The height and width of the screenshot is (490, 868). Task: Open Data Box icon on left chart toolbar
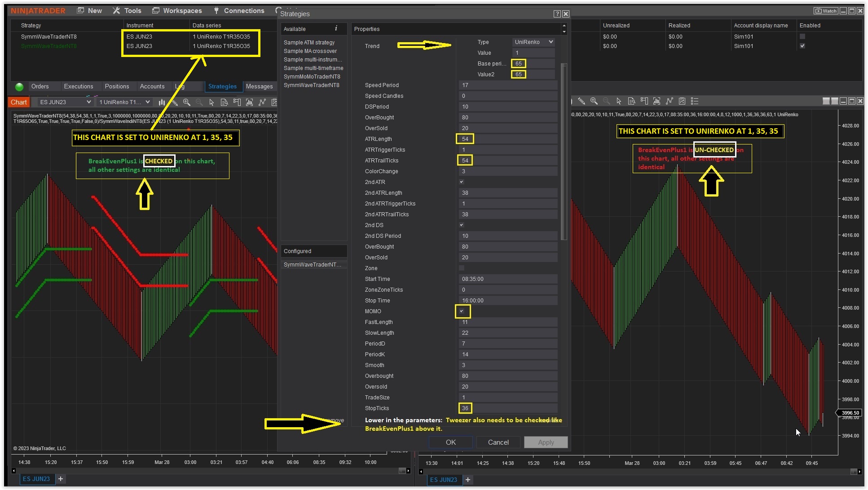coord(224,102)
